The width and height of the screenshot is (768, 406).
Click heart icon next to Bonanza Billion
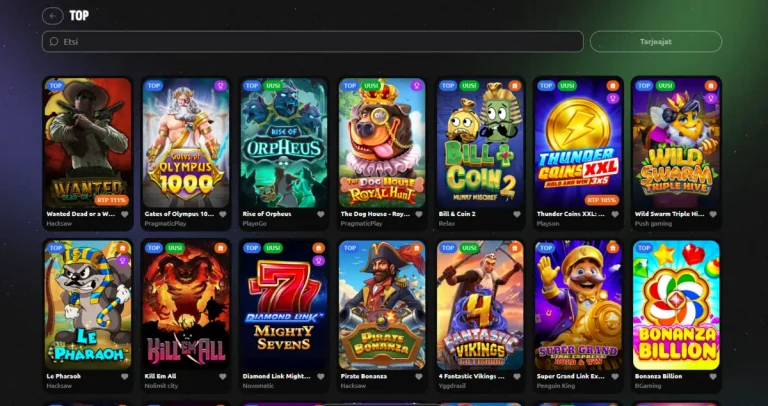712,376
